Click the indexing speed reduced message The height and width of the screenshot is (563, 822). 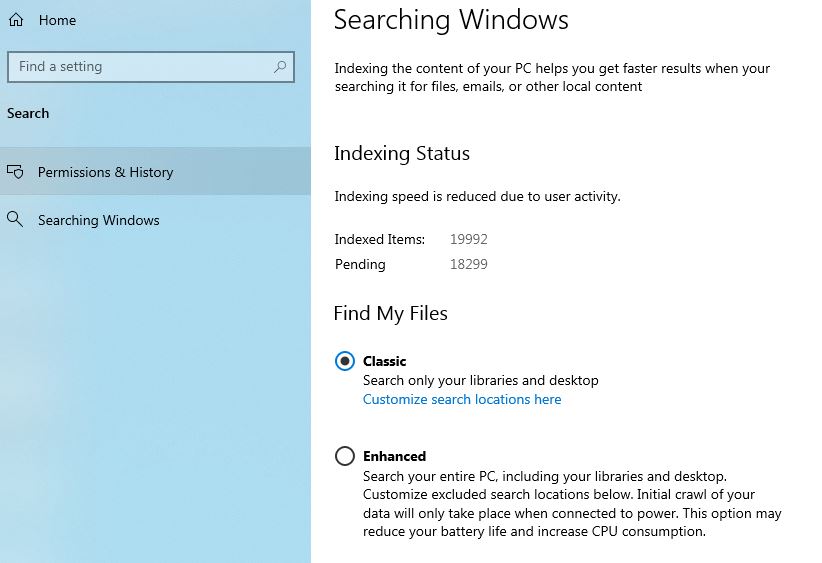[478, 197]
